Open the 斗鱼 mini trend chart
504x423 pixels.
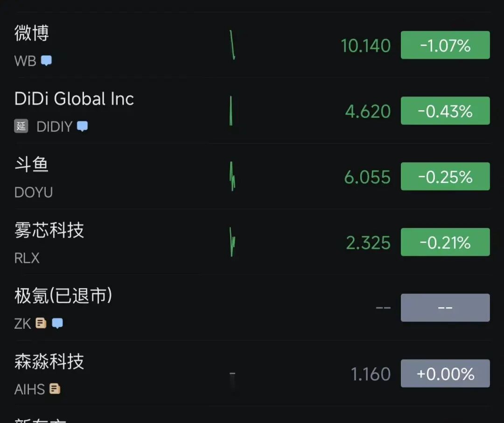tap(232, 176)
